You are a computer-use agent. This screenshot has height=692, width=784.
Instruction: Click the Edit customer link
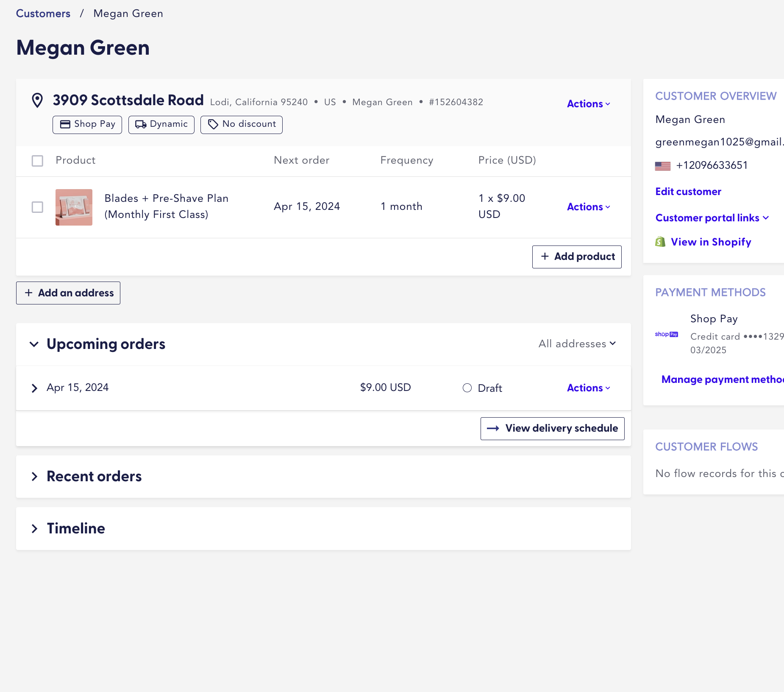[688, 192]
